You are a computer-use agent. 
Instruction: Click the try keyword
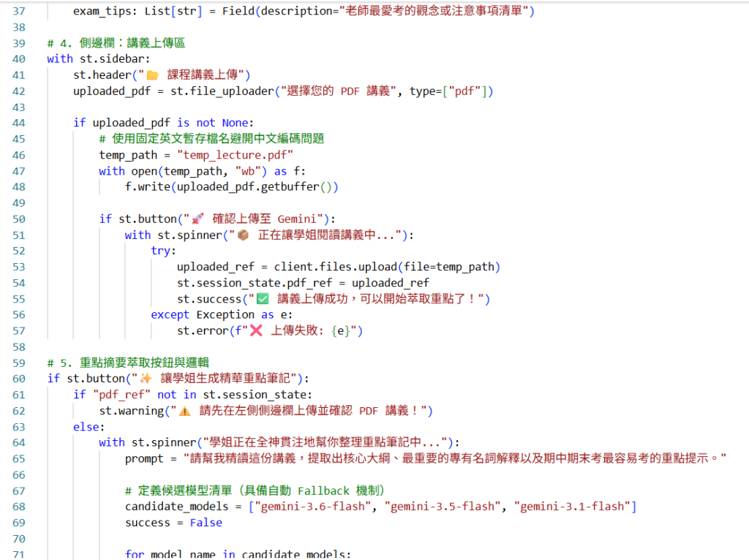tap(160, 251)
